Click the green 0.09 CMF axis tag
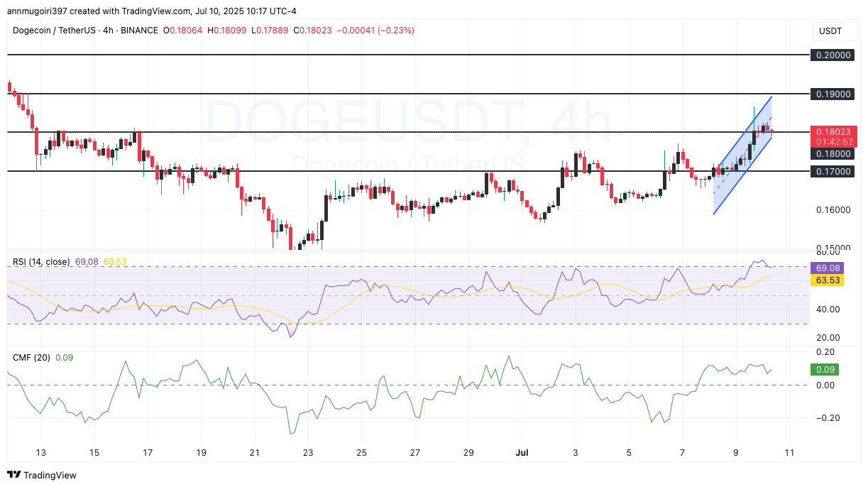Screen dimensions: 868x487 point(825,369)
